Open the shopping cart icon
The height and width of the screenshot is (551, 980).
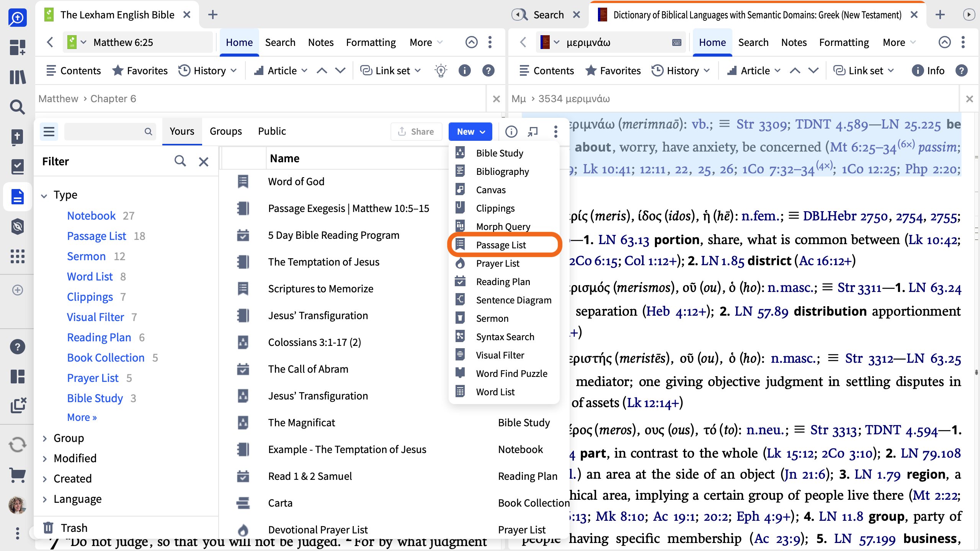pos(17,475)
